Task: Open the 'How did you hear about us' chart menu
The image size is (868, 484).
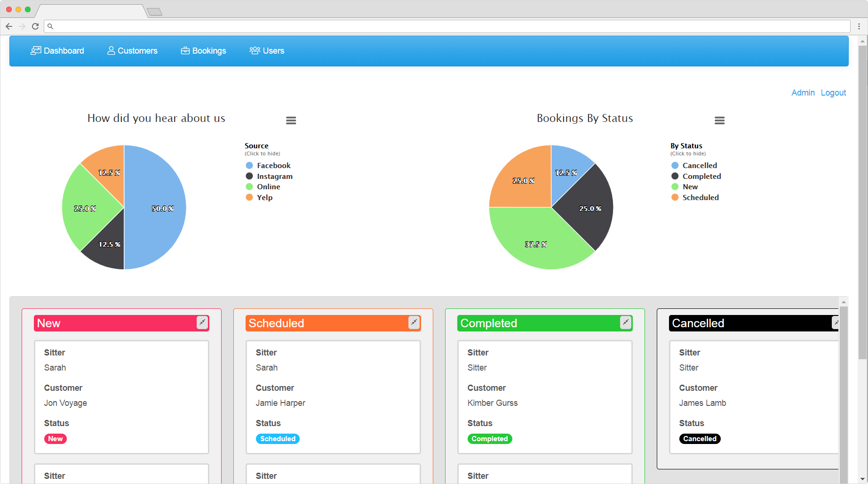Action: tap(291, 121)
